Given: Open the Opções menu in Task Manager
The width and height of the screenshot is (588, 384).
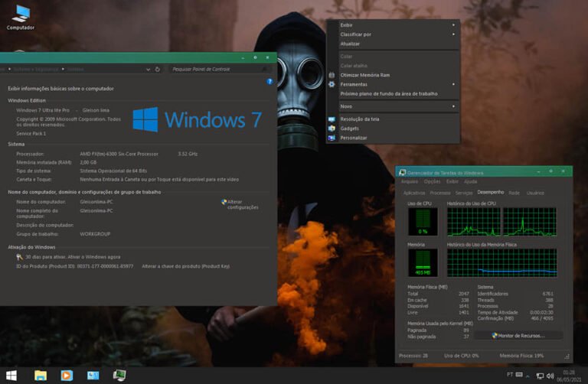Looking at the screenshot, I should (432, 182).
